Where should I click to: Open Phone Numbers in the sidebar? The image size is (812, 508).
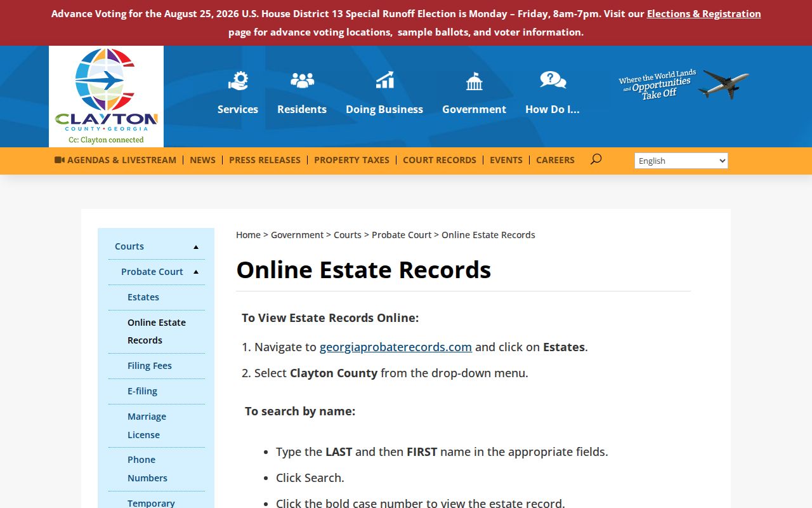pos(147,469)
